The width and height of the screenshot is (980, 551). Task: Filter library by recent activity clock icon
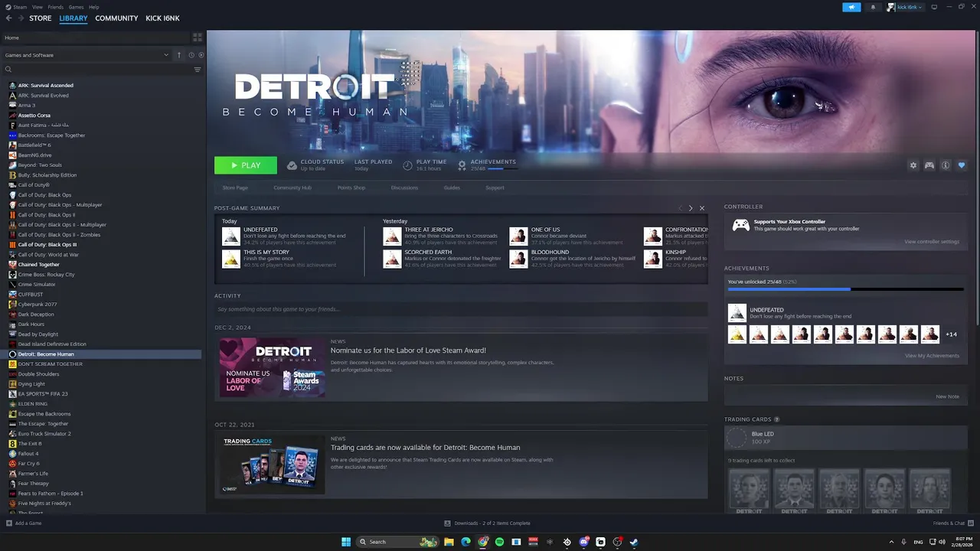(x=191, y=55)
